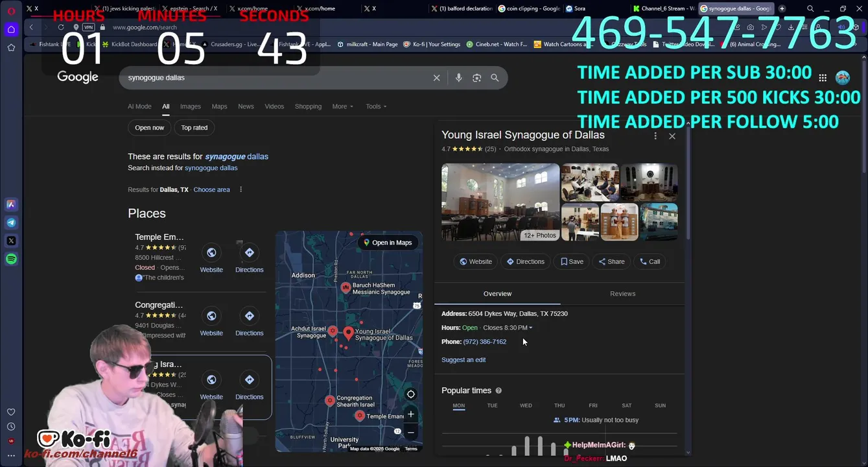The width and height of the screenshot is (868, 467).
Task: Click the panel Website button
Action: point(475,261)
